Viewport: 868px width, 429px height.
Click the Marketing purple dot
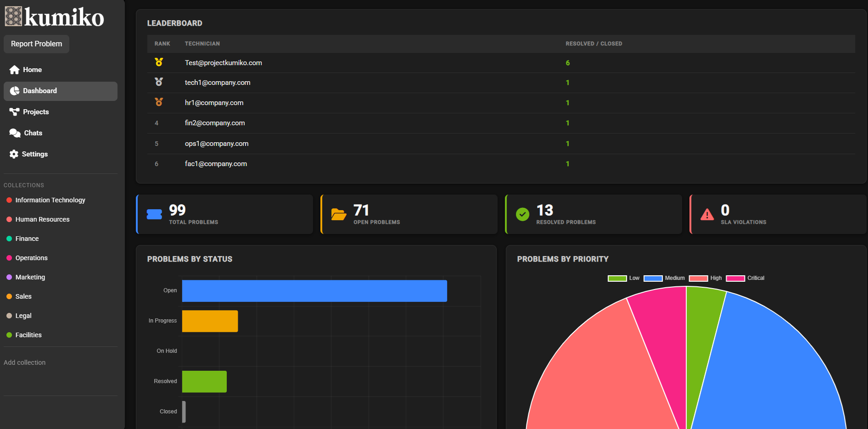pyautogui.click(x=9, y=277)
